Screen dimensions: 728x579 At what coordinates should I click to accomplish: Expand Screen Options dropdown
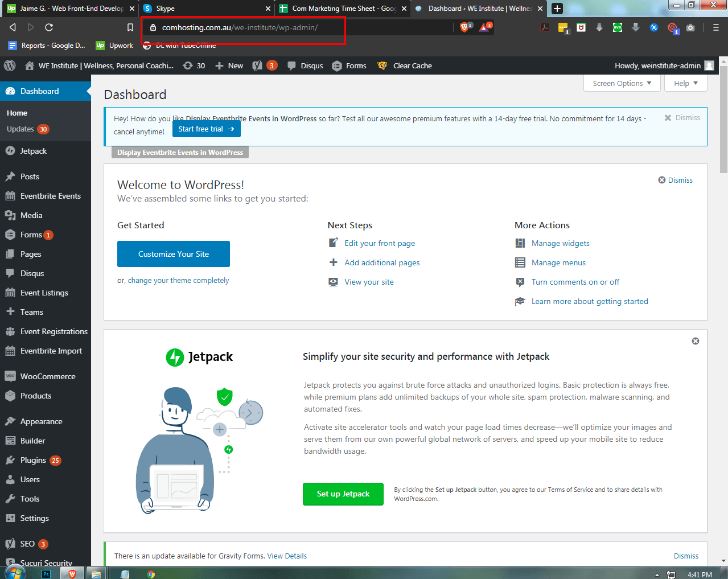(622, 83)
